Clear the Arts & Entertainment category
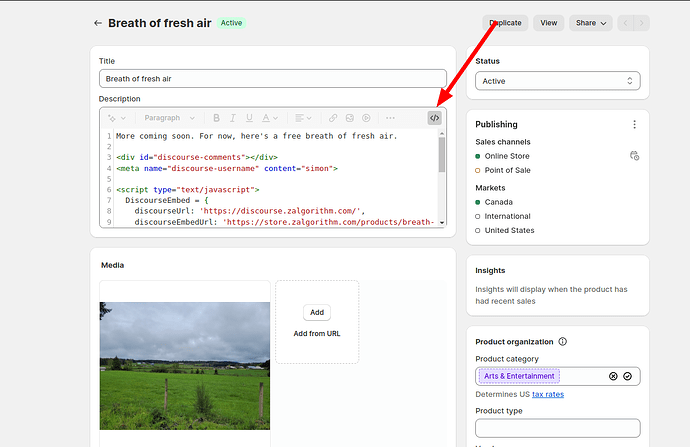 point(613,376)
